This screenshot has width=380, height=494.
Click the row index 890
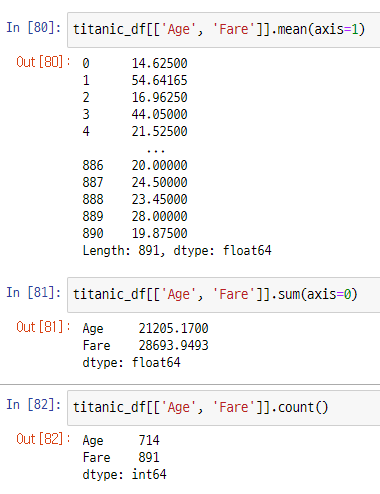pyautogui.click(x=93, y=233)
